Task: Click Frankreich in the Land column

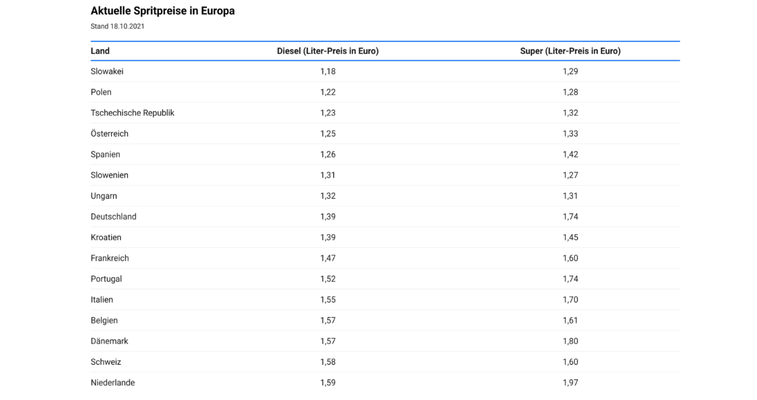Action: (x=110, y=258)
